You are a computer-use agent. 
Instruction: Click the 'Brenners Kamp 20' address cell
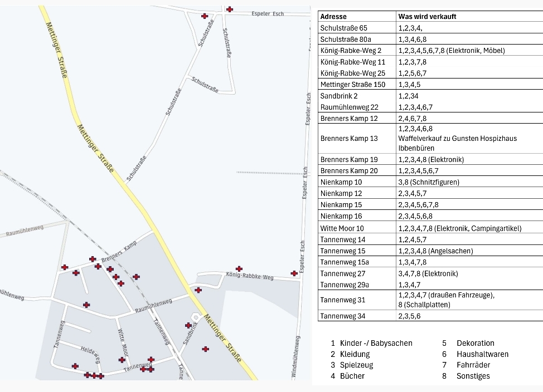[357, 170]
